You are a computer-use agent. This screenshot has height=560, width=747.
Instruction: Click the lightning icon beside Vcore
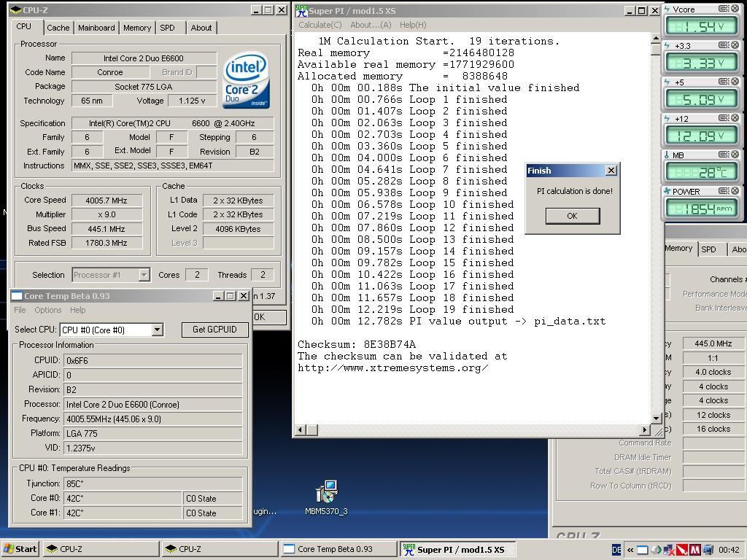(667, 9)
